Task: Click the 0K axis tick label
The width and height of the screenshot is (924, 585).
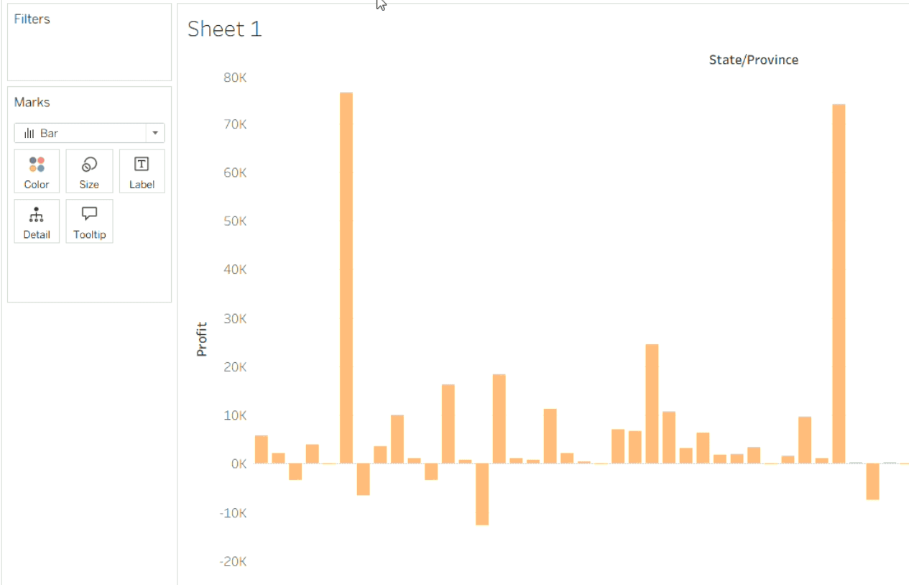Action: [238, 464]
